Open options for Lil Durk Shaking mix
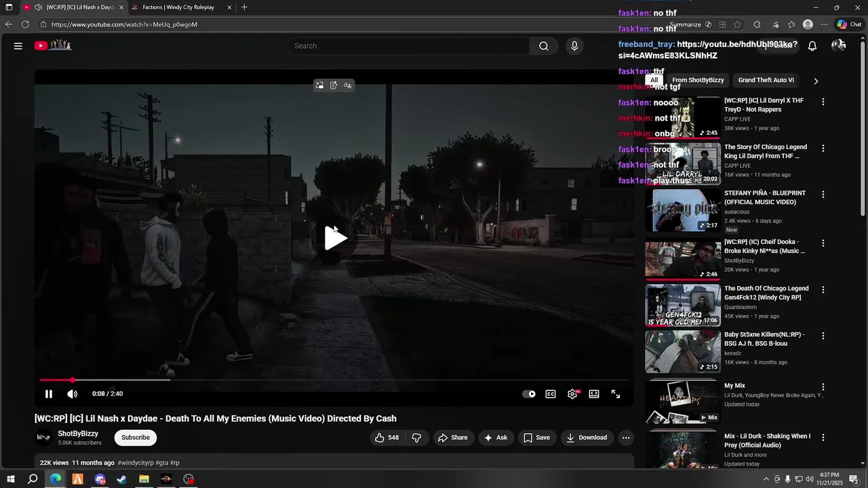 click(x=823, y=437)
